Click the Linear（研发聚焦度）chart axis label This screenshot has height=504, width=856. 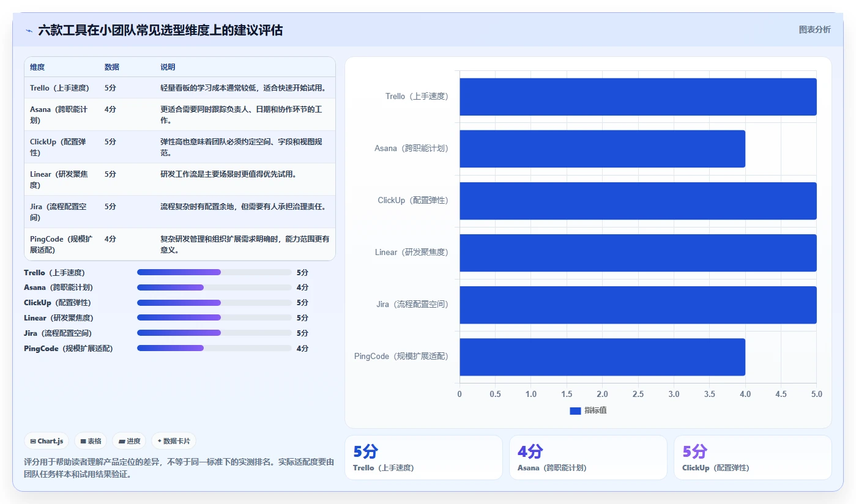pos(412,253)
